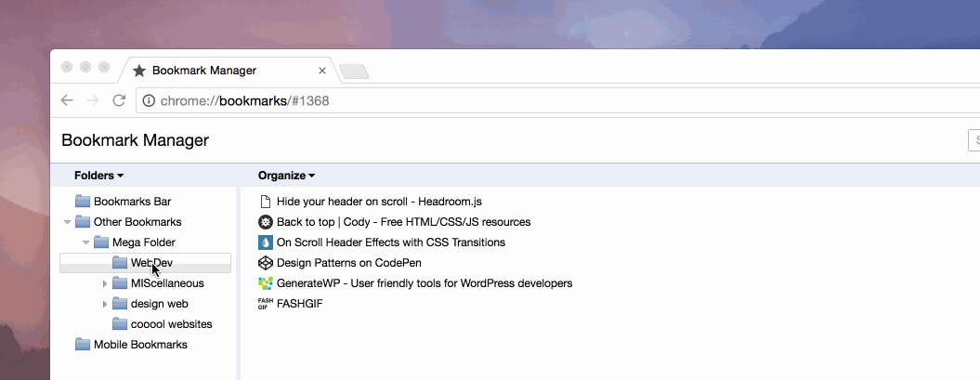Click the Other Bookmarks folder icon
This screenshot has width=980, height=380.
(83, 222)
